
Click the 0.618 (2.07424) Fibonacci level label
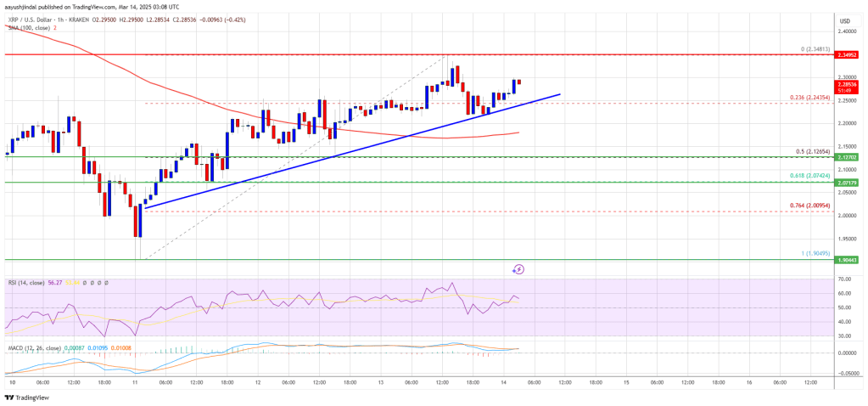[809, 176]
